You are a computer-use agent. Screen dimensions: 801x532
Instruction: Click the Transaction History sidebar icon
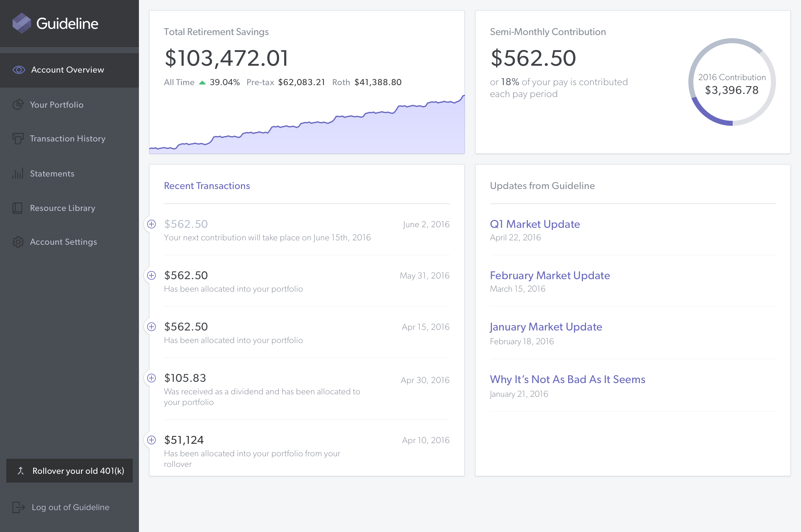(x=18, y=138)
